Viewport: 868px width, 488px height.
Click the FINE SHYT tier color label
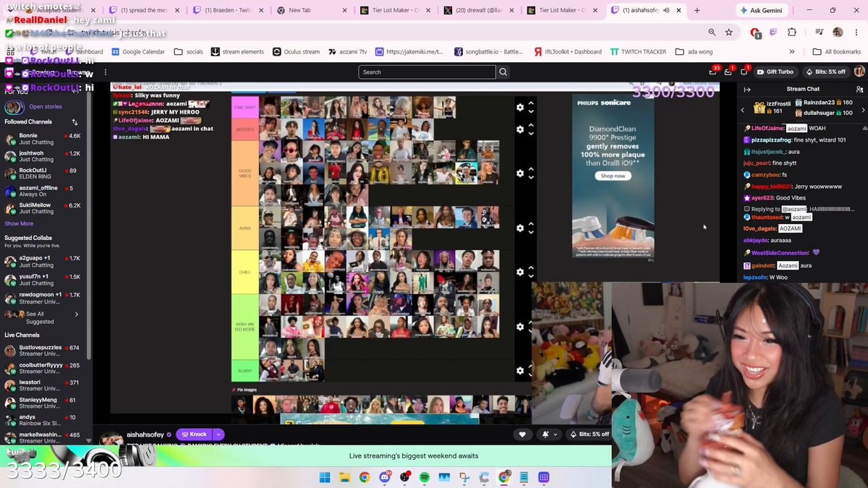click(245, 107)
